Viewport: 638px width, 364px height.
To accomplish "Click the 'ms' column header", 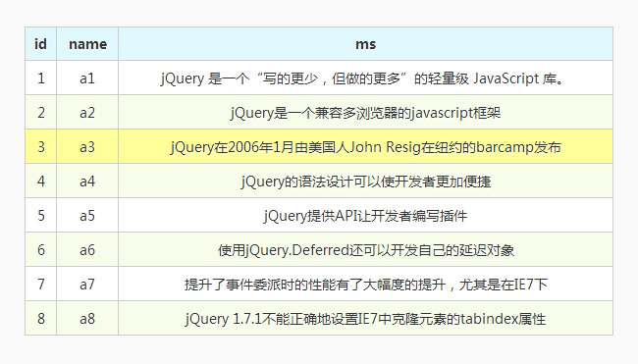I will [365, 44].
